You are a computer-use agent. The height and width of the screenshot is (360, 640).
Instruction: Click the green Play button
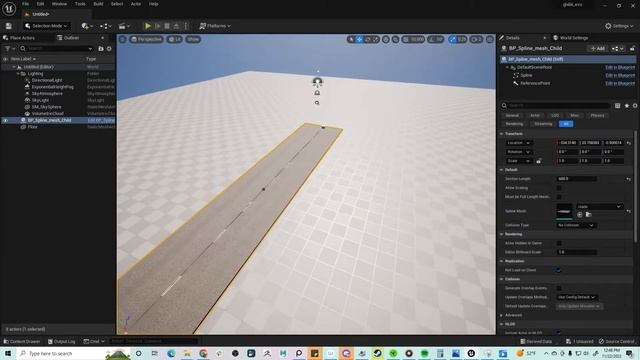point(148,26)
